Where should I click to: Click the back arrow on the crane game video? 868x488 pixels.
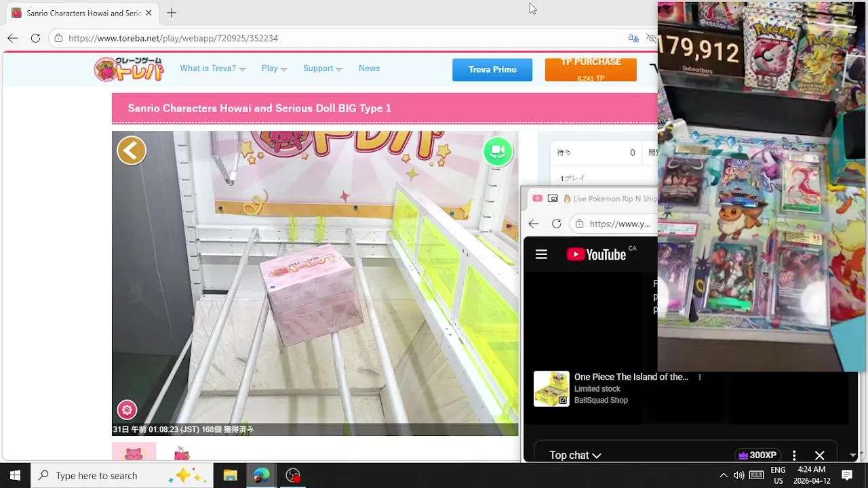(132, 150)
